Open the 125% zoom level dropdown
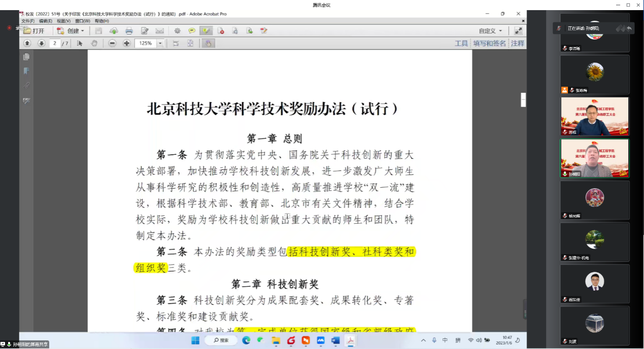This screenshot has height=349, width=644. (160, 44)
